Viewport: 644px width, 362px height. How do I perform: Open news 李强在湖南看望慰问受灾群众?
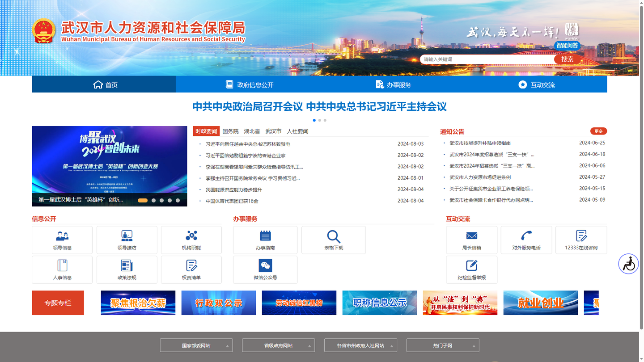[x=254, y=167]
